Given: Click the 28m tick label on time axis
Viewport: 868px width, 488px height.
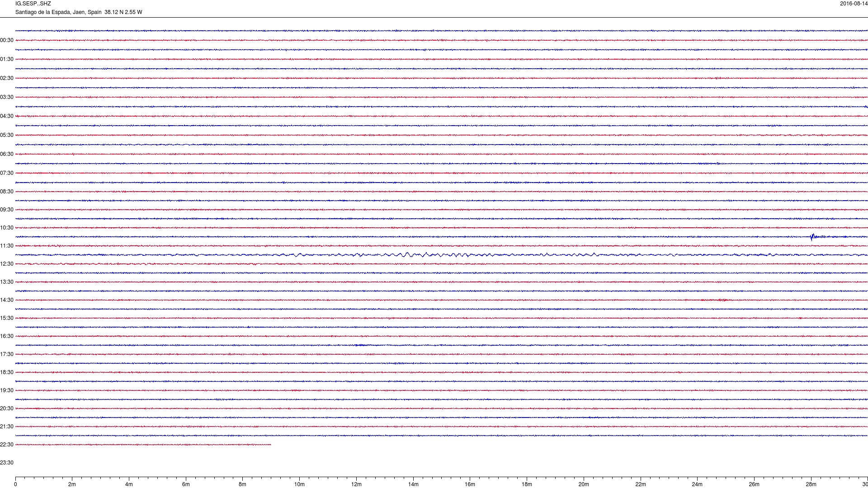Looking at the screenshot, I should pos(811,484).
